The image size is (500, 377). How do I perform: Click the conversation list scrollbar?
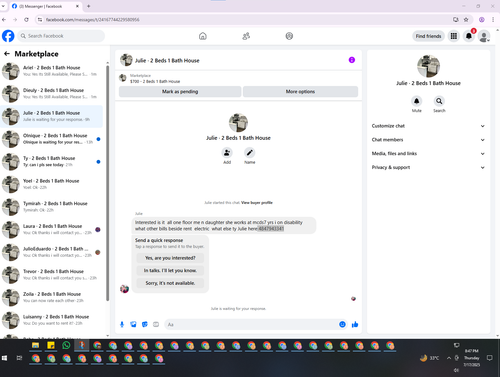tap(107, 183)
